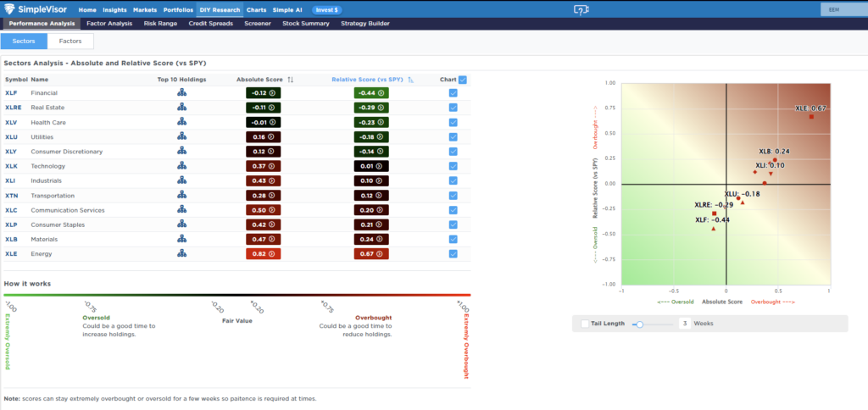Enable the Tail Length checkbox

pos(586,324)
